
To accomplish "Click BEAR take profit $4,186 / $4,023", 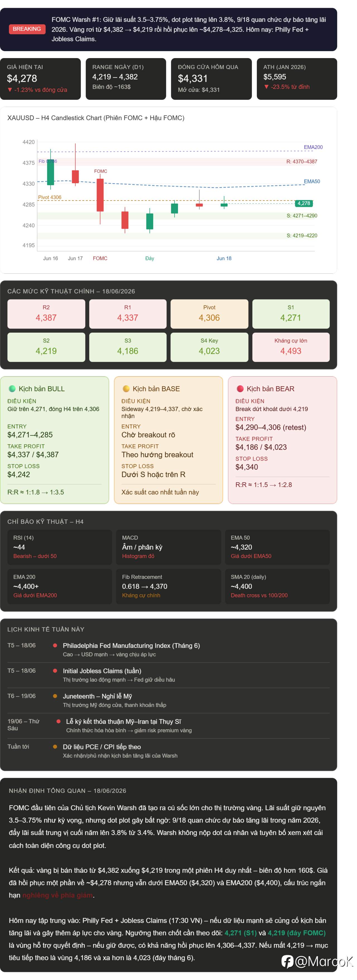I will tap(261, 447).
